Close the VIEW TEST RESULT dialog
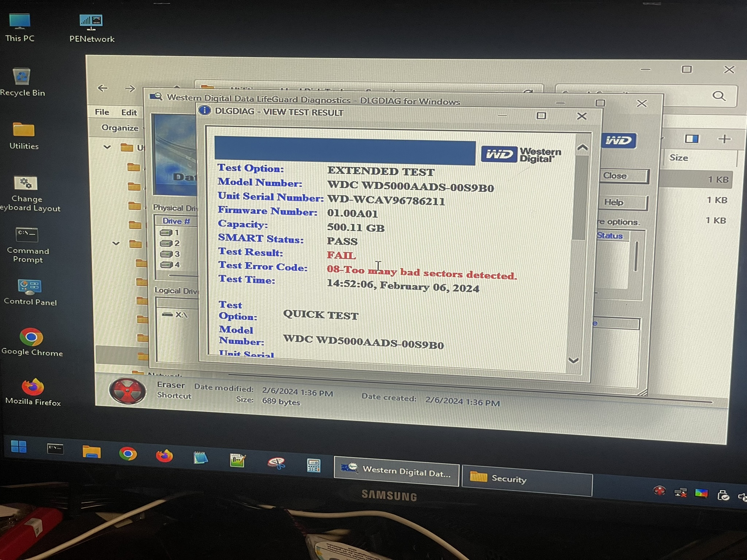The image size is (747, 560). click(x=581, y=116)
